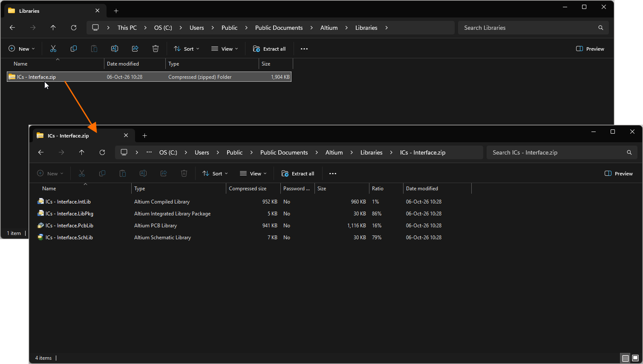Click Delete trash icon in Libraries window
The height and width of the screenshot is (364, 643).
tap(156, 49)
